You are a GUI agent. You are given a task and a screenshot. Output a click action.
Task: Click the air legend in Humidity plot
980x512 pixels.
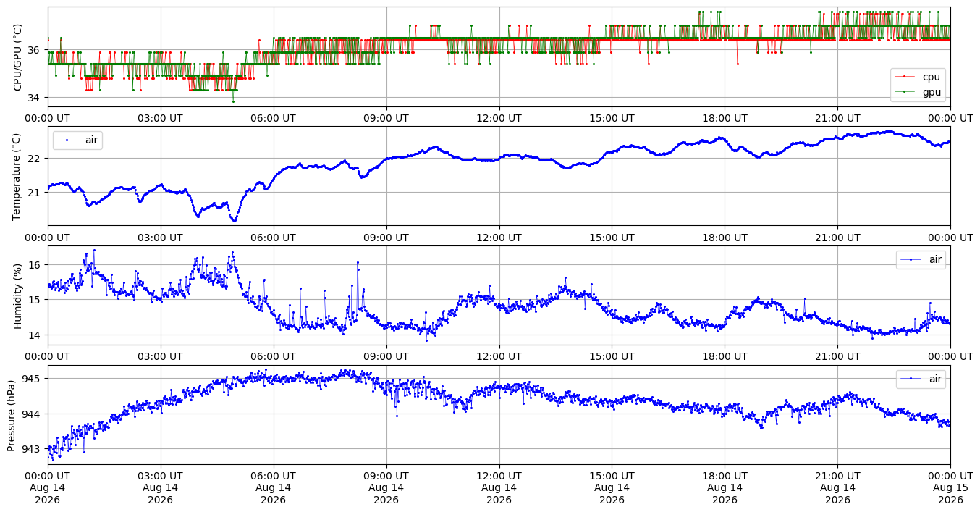point(921,259)
